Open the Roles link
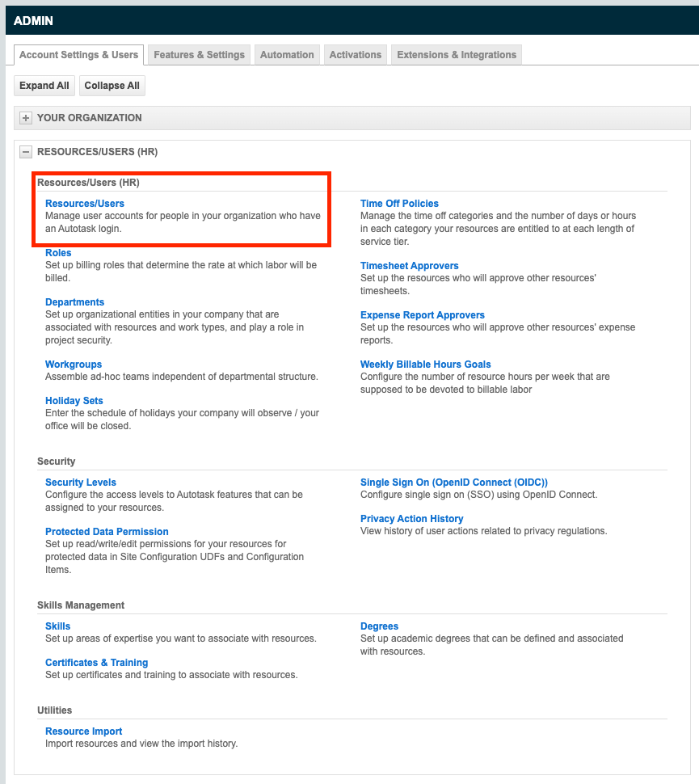The width and height of the screenshot is (699, 784). (58, 253)
